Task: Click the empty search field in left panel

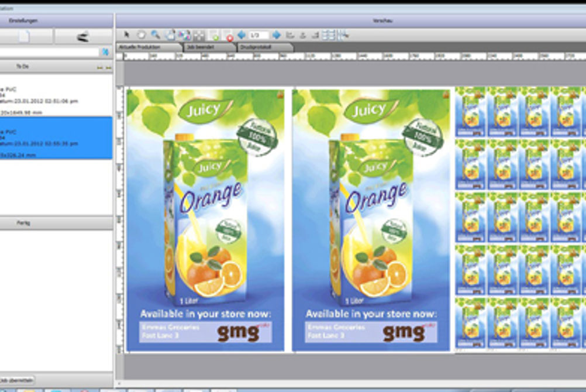Action: click(49, 52)
